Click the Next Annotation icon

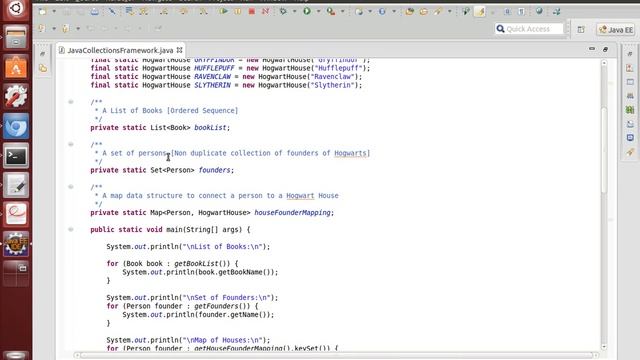[42, 28]
